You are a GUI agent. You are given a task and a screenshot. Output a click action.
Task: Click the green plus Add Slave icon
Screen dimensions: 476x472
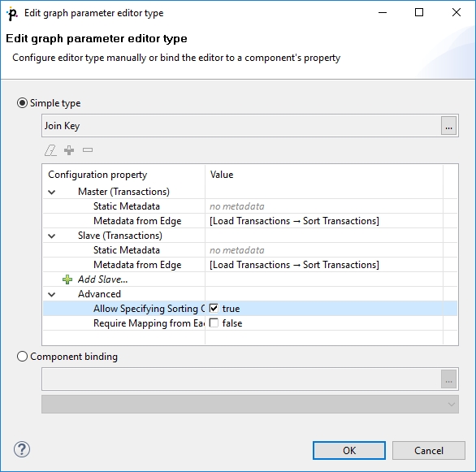[x=67, y=279]
